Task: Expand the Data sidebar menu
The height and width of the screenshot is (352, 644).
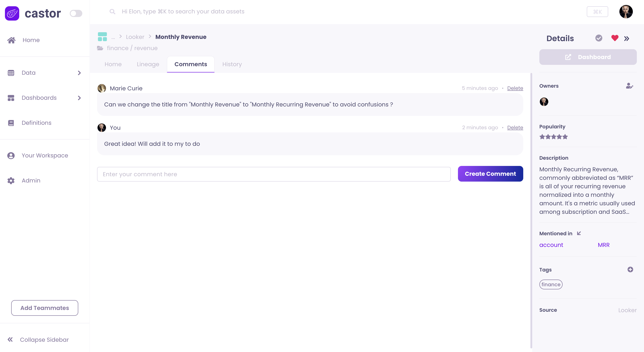Action: point(79,73)
